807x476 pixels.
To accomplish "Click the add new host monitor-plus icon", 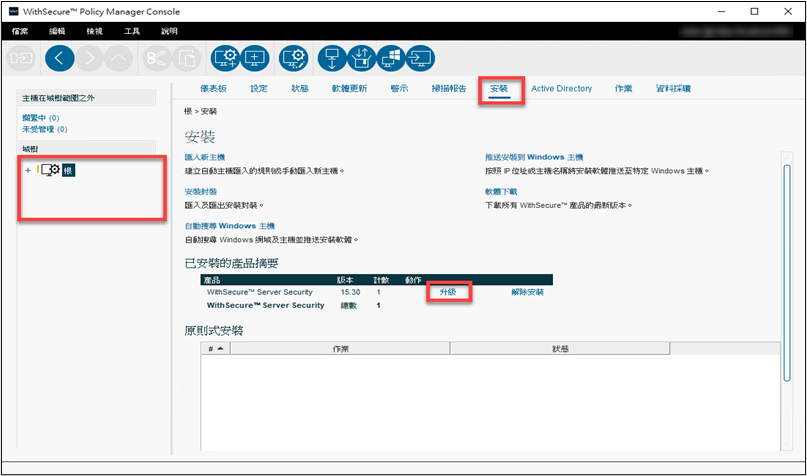I will 255,57.
